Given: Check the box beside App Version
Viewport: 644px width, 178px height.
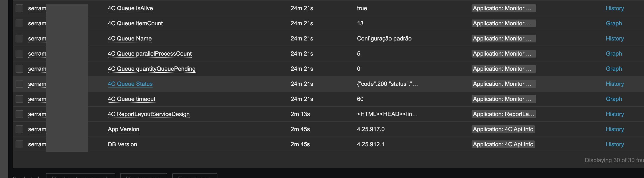Looking at the screenshot, I should point(19,129).
